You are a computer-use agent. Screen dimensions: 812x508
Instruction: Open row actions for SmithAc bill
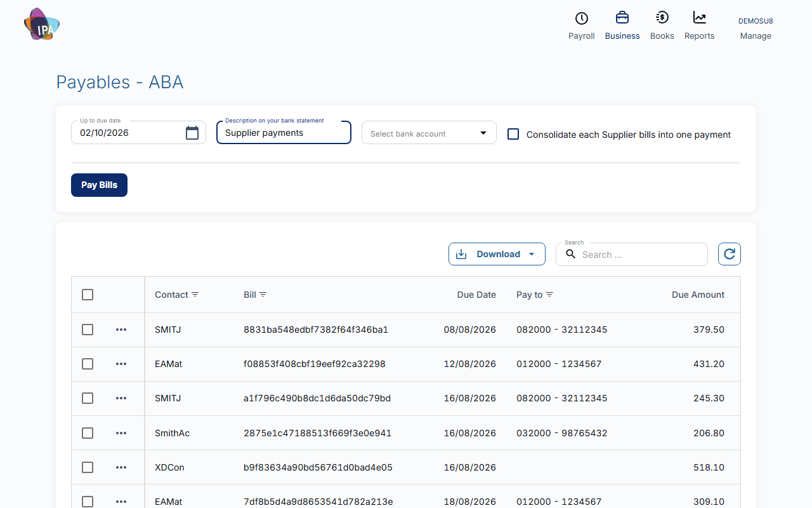pos(121,433)
